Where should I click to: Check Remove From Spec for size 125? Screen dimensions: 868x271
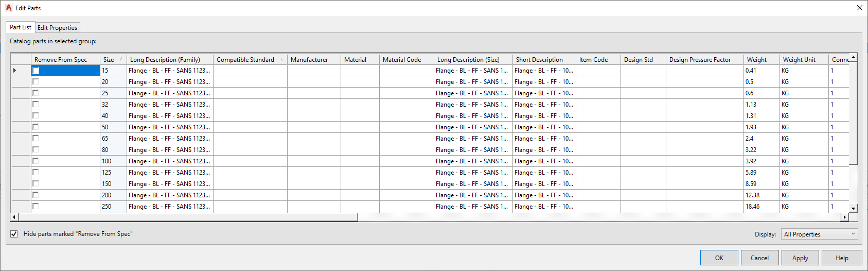(36, 172)
